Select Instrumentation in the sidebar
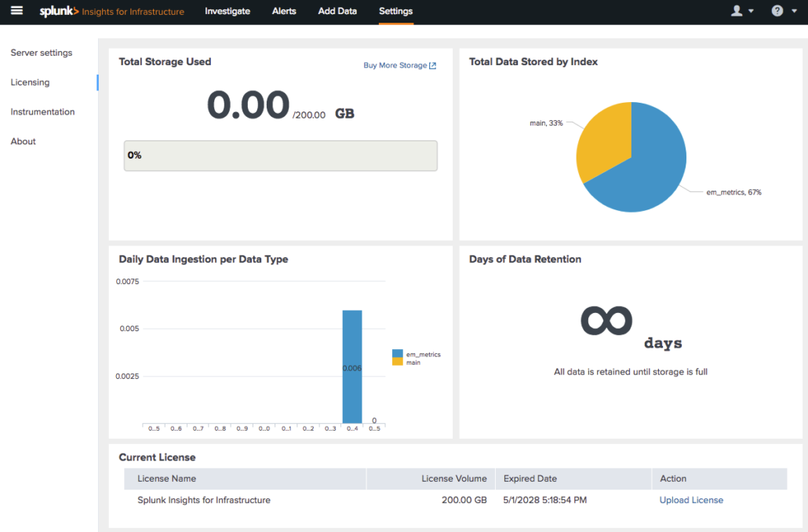 point(42,111)
